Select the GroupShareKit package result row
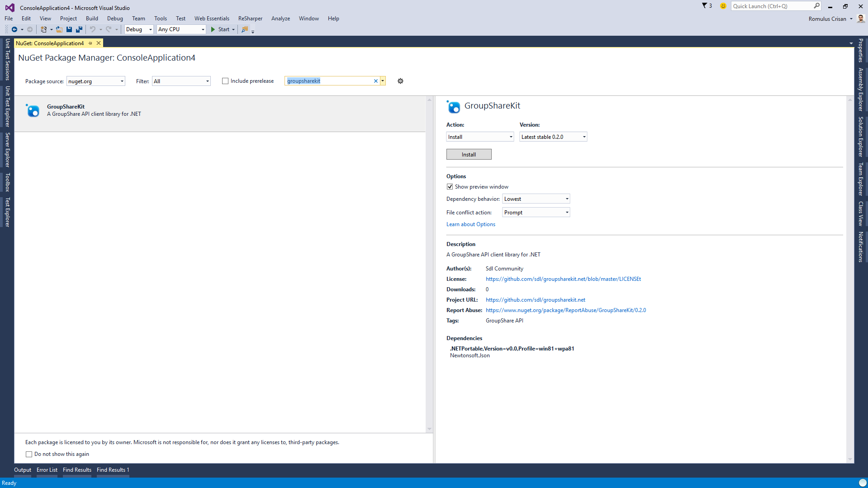The image size is (868, 488). point(220,114)
